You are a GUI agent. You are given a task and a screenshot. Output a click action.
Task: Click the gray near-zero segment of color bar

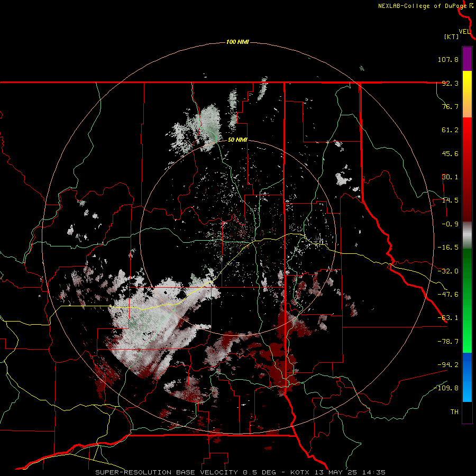467,235
